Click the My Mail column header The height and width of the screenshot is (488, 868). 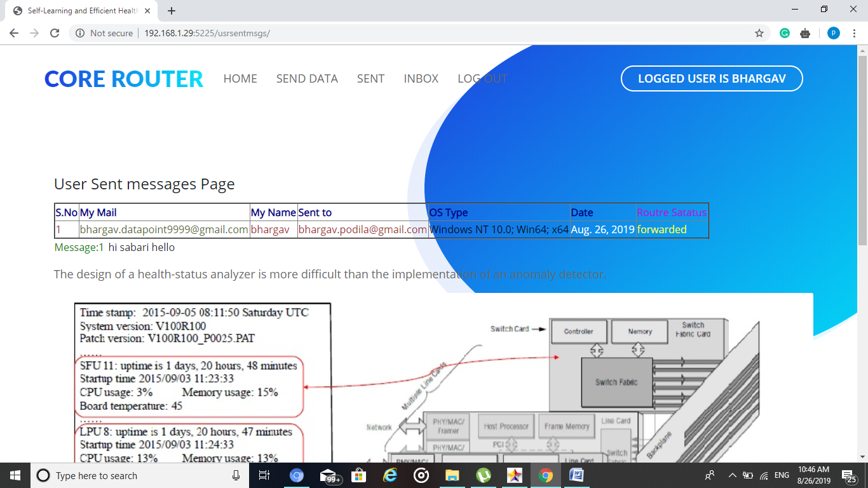165,212
